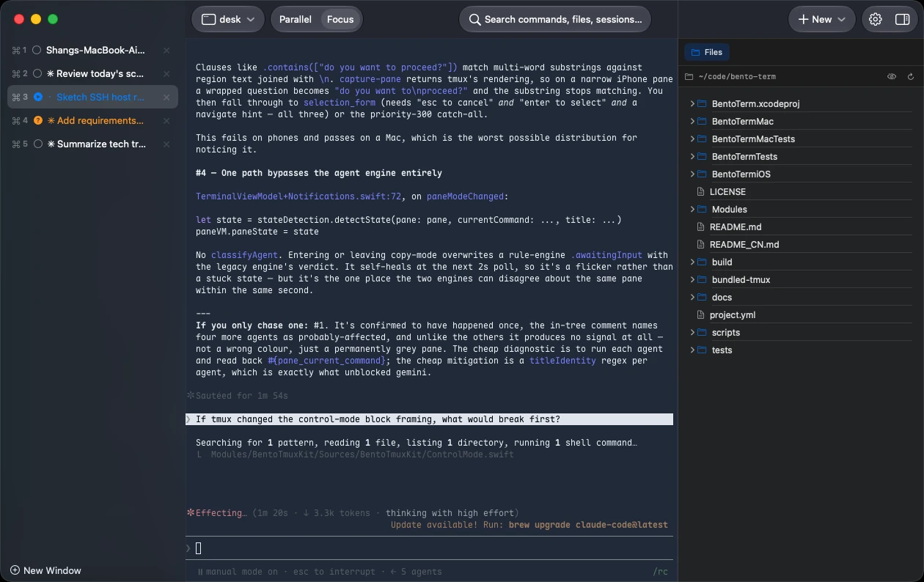Click the README_CN.md file name
This screenshot has width=924, height=582.
[x=744, y=244]
